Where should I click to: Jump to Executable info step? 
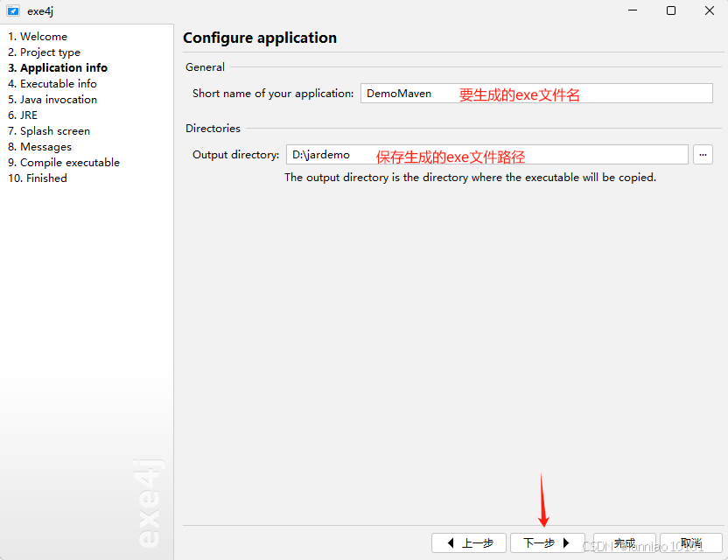[x=52, y=84]
